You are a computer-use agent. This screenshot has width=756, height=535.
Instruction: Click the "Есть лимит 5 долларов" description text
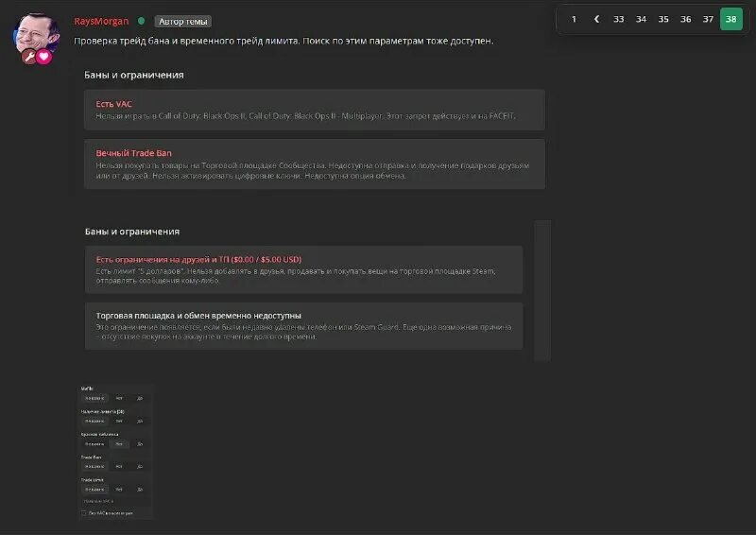pyautogui.click(x=296, y=275)
